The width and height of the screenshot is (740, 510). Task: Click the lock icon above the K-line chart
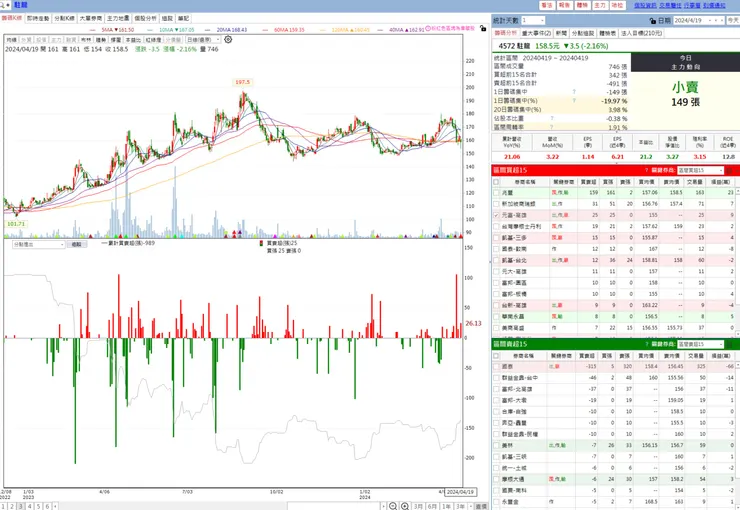(483, 28)
